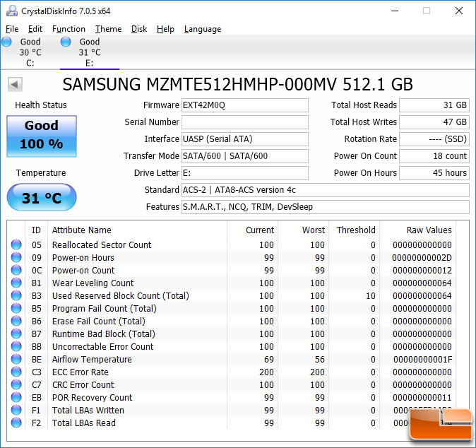Click worst value 56 of Airflow Temperature
This screenshot has width=476, height=448.
(320, 359)
